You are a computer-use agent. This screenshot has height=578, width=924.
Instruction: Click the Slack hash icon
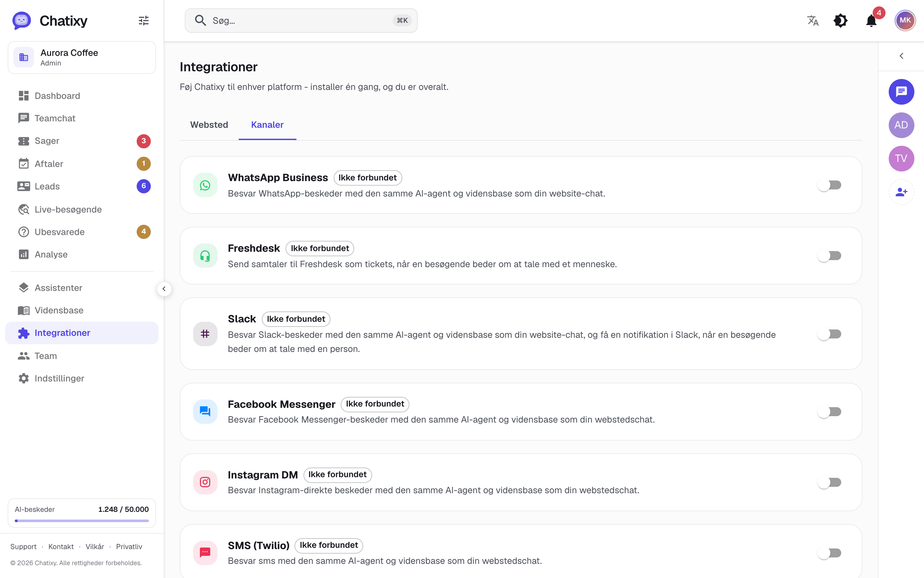coord(205,334)
